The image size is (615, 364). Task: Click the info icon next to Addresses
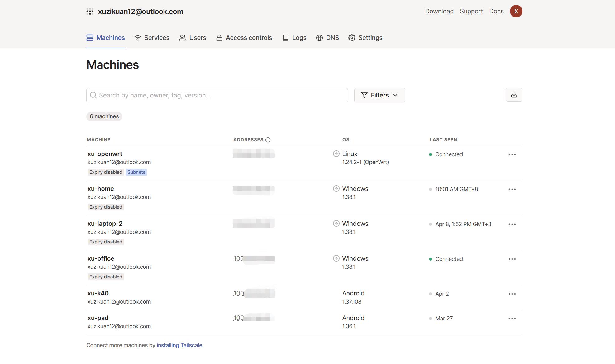268,140
